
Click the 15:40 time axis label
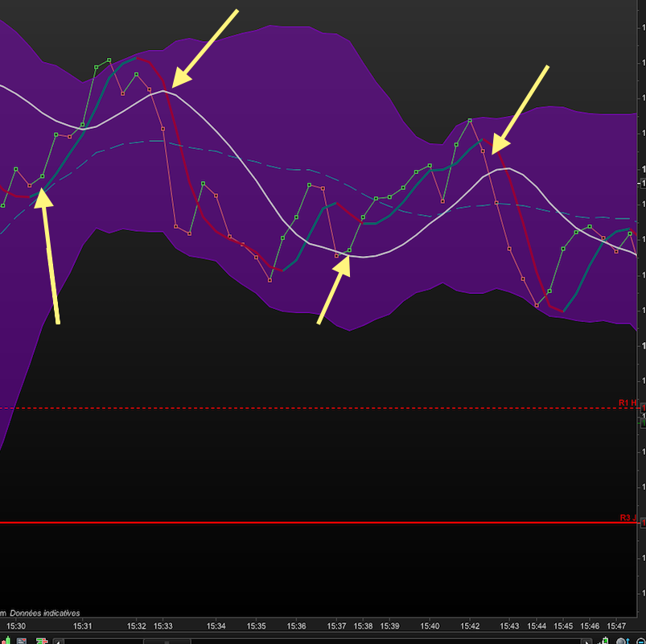click(430, 625)
